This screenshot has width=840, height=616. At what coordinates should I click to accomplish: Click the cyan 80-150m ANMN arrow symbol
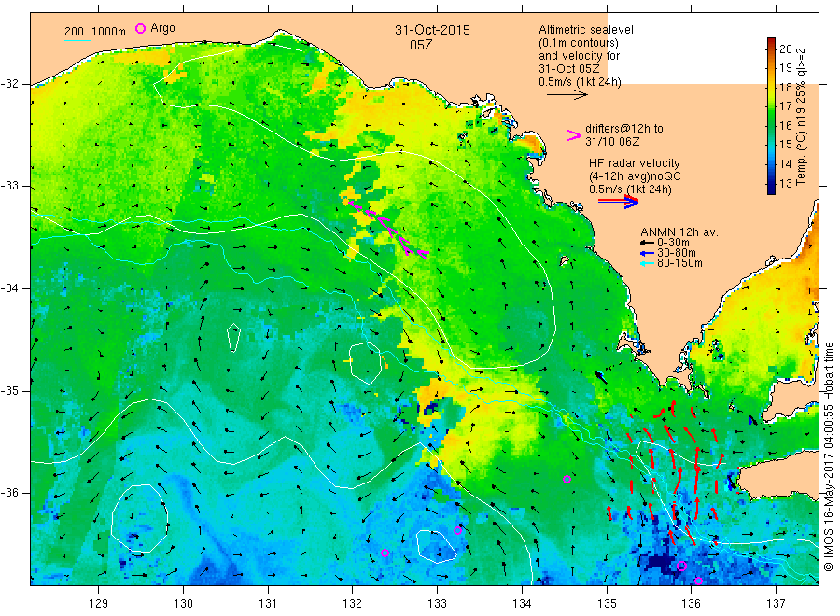pos(647,263)
